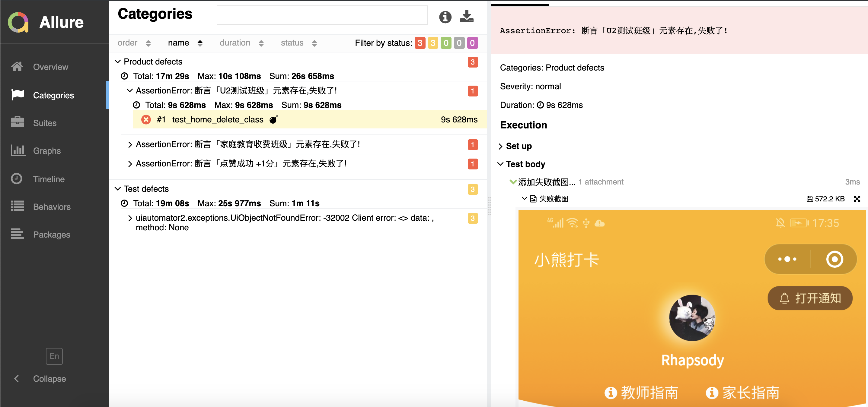Viewport: 868px width, 407px height.
Task: Click the info circle icon beside search
Action: [445, 17]
